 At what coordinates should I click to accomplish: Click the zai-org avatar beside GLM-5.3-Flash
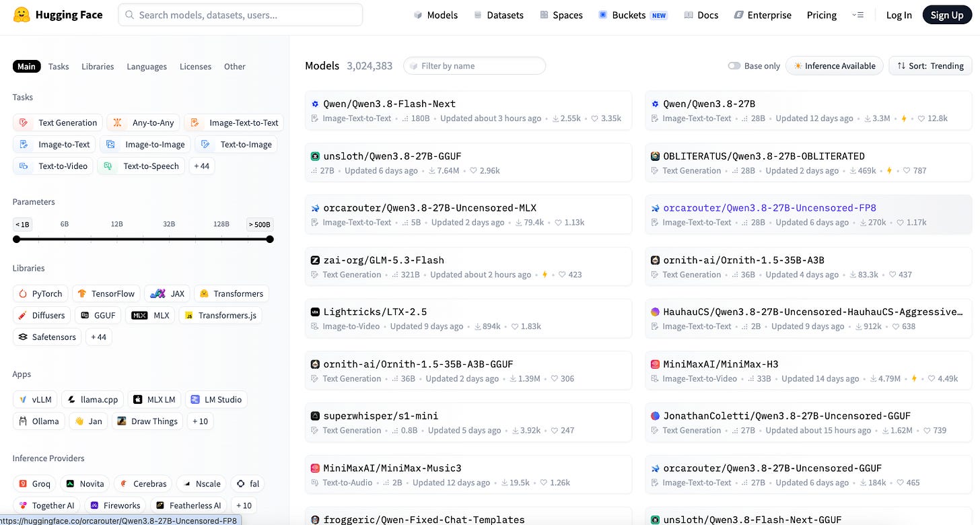coord(315,260)
